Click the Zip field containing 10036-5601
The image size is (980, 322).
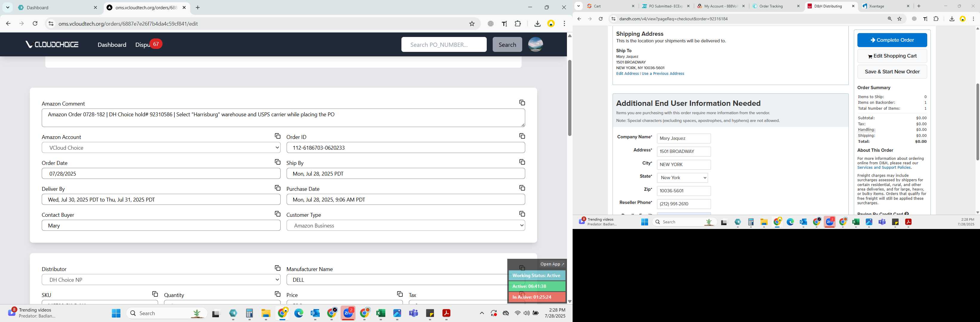[684, 191]
